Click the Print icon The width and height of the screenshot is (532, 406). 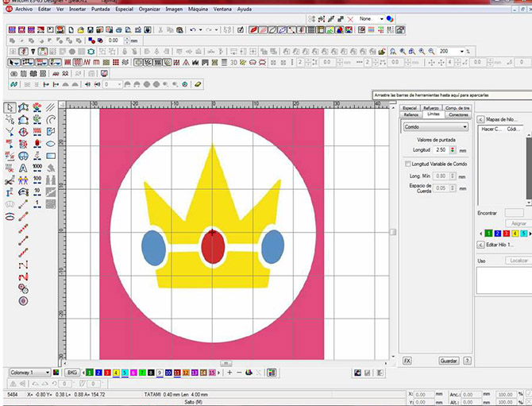(x=119, y=30)
